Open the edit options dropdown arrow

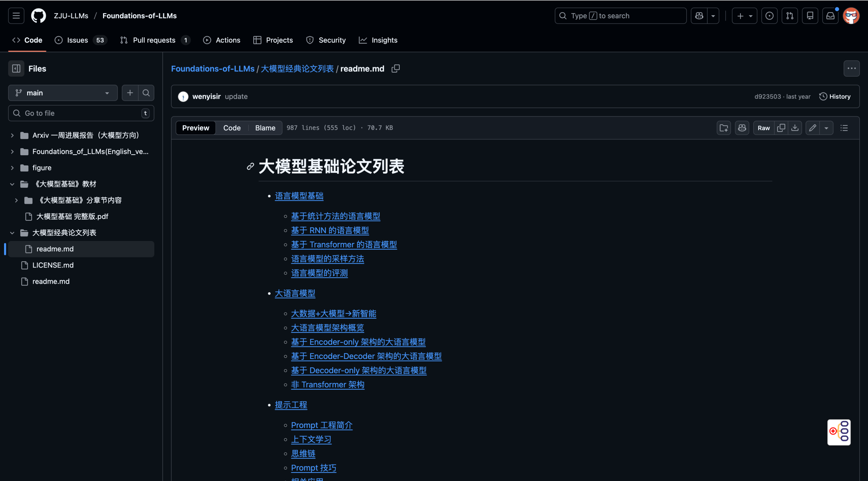tap(826, 128)
